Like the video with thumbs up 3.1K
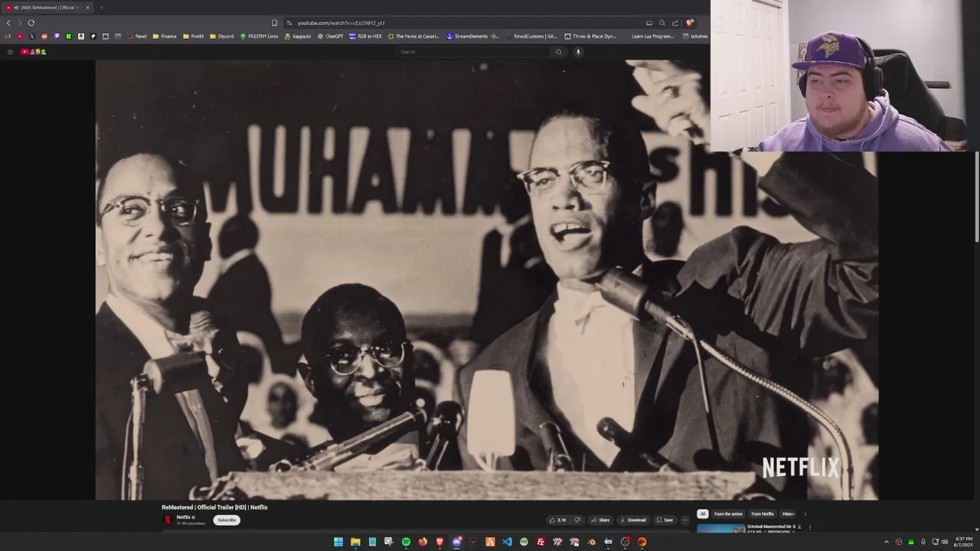Screen dimensions: 980x551 coord(557,520)
